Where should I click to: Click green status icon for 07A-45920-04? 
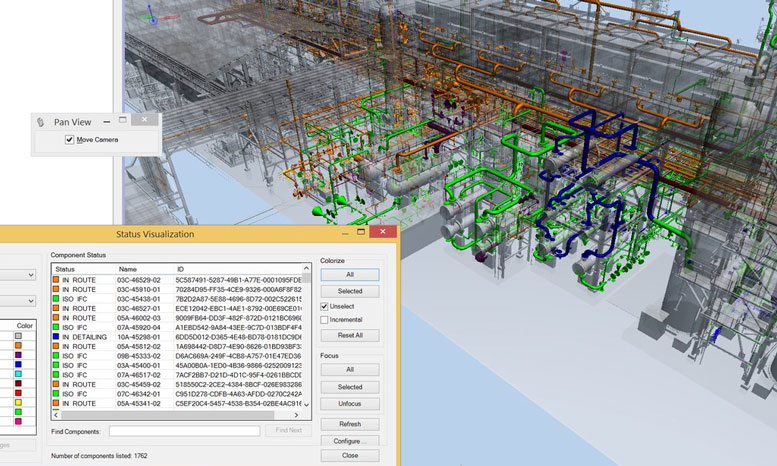point(56,327)
